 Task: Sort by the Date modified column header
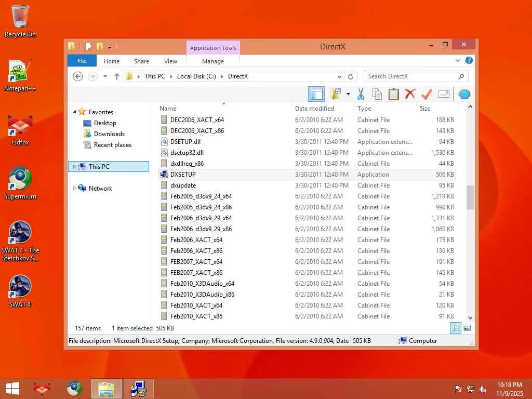point(323,108)
